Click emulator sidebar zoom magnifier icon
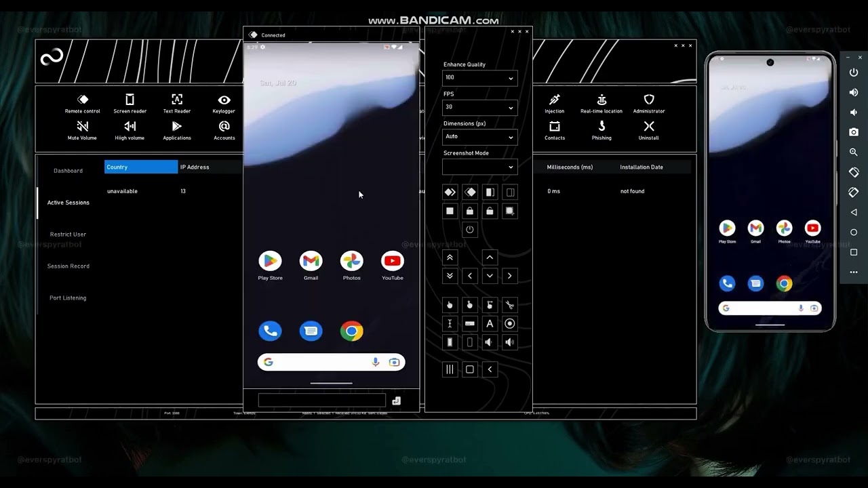This screenshot has height=488, width=868. [854, 152]
